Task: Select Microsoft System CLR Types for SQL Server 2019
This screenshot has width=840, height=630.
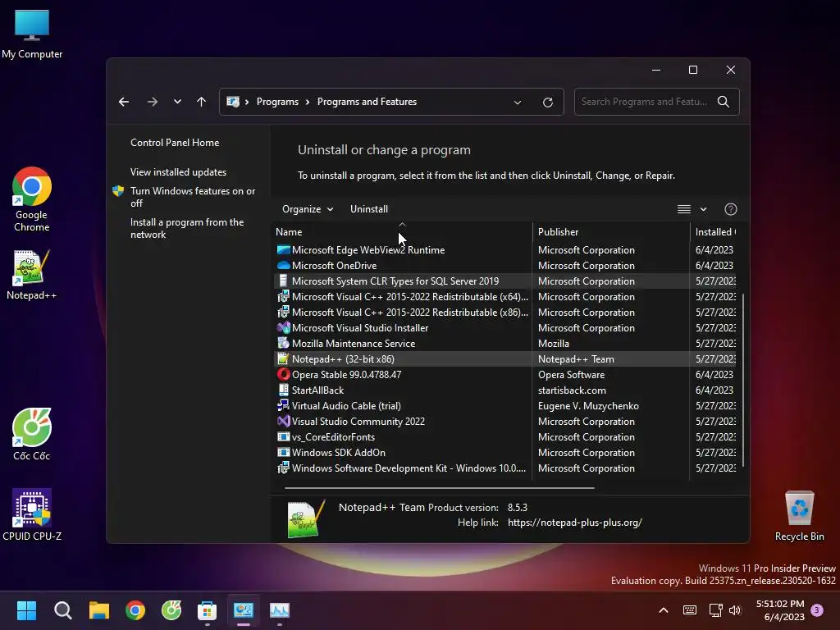Action: pyautogui.click(x=505, y=281)
